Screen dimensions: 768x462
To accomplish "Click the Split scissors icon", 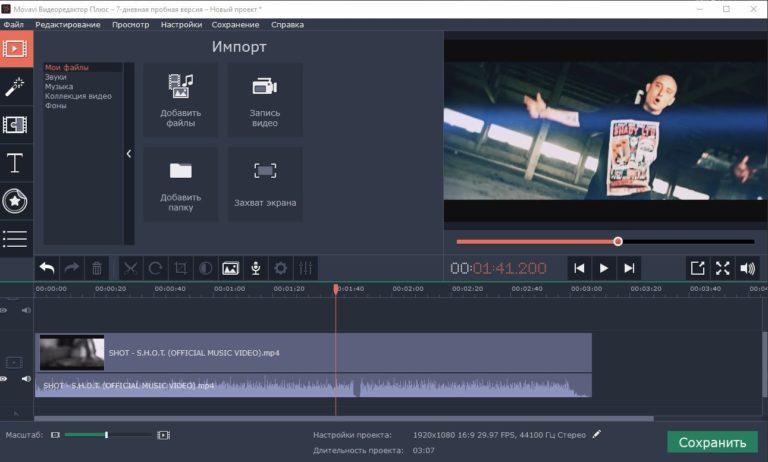I will [x=130, y=268].
